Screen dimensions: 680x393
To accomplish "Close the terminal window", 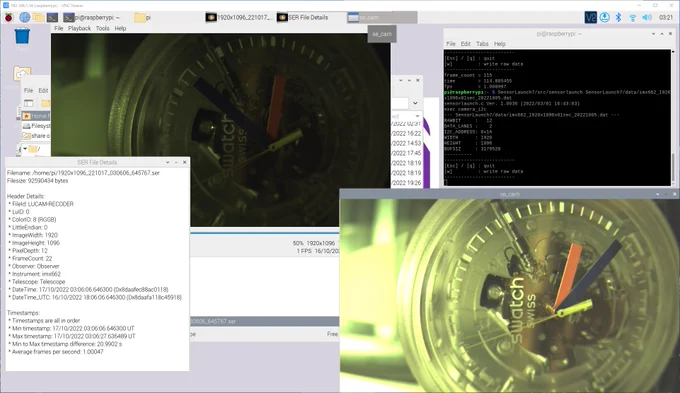I will pos(670,33).
